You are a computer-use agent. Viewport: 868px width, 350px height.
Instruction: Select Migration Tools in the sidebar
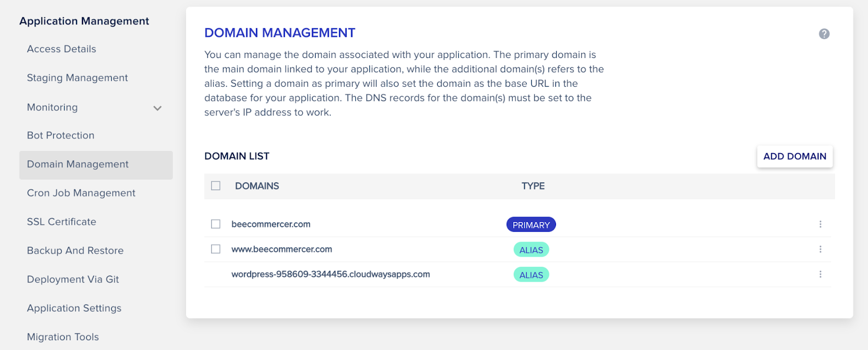(63, 337)
